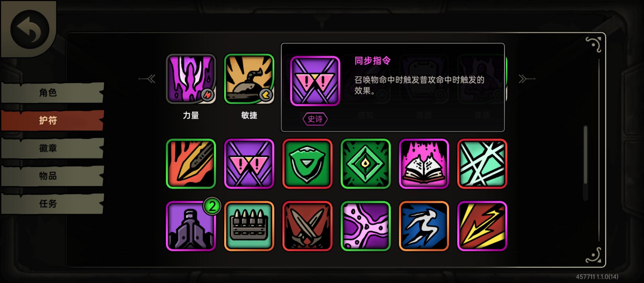Image resolution: width=644 pixels, height=283 pixels.
Task: Pick the green shield amulet
Action: coord(307,164)
